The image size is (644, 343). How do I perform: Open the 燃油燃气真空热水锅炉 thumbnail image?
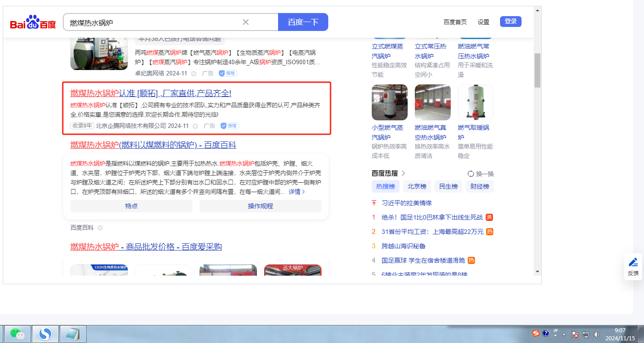pyautogui.click(x=433, y=102)
